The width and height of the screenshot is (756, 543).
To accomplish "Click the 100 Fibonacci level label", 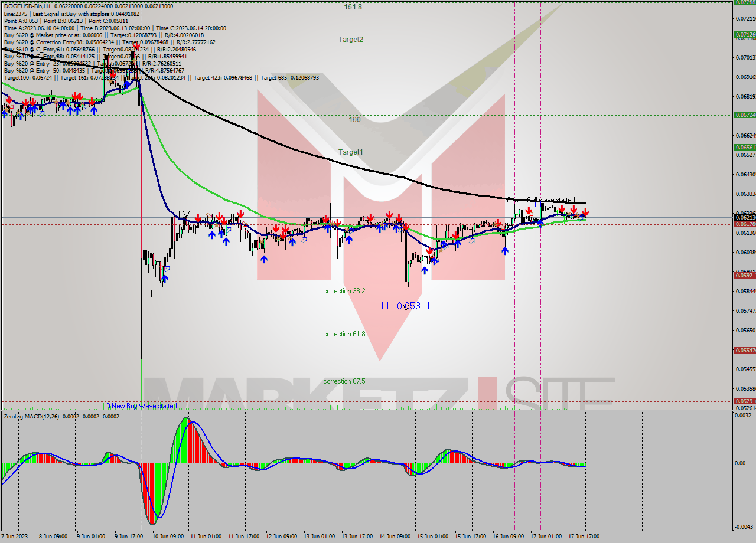I will point(354,120).
